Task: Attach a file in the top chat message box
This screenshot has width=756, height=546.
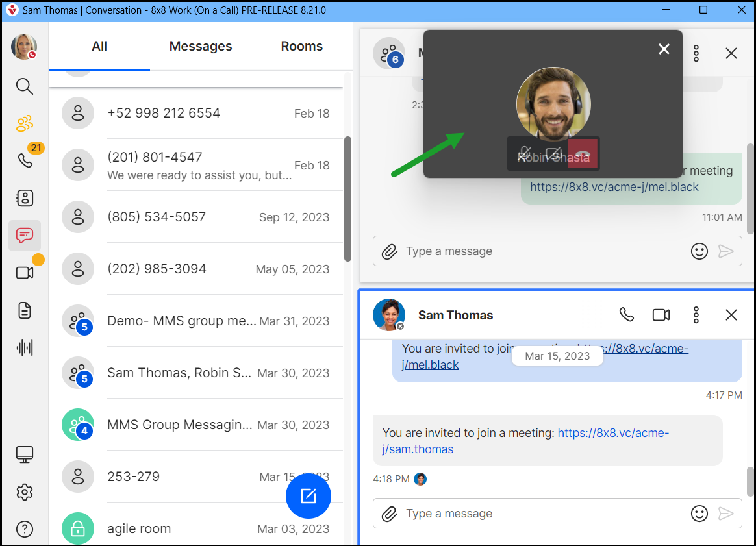Action: point(389,251)
